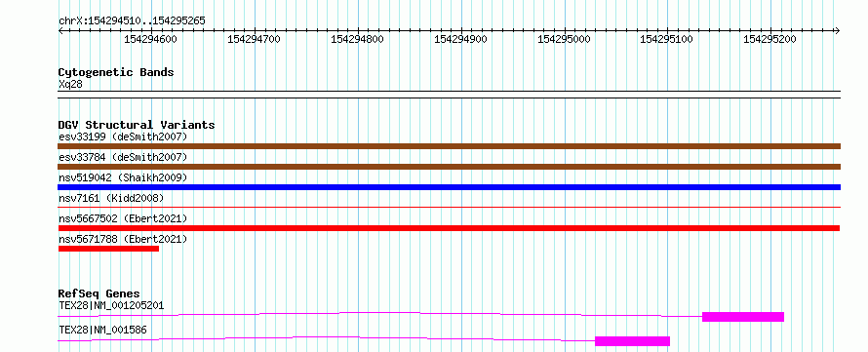Click ruler tick label 154295100
Screen dimensions: 868x352
pyautogui.click(x=666, y=39)
